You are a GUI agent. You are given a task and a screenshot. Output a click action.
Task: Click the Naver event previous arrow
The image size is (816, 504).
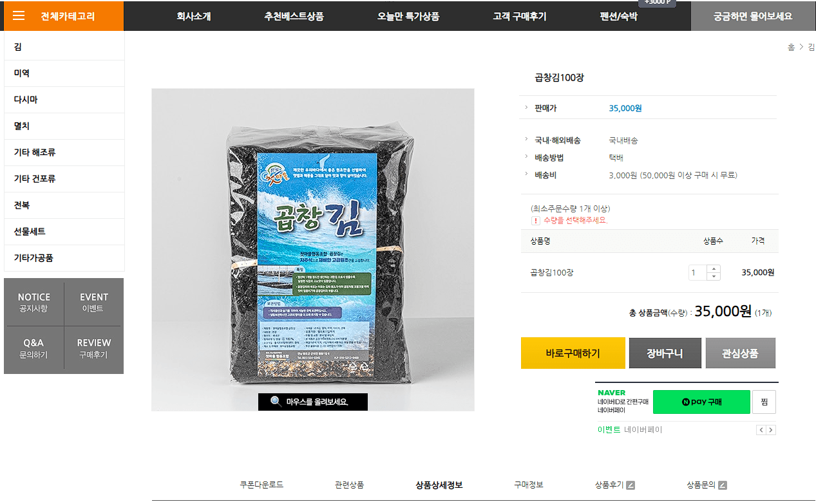click(761, 430)
